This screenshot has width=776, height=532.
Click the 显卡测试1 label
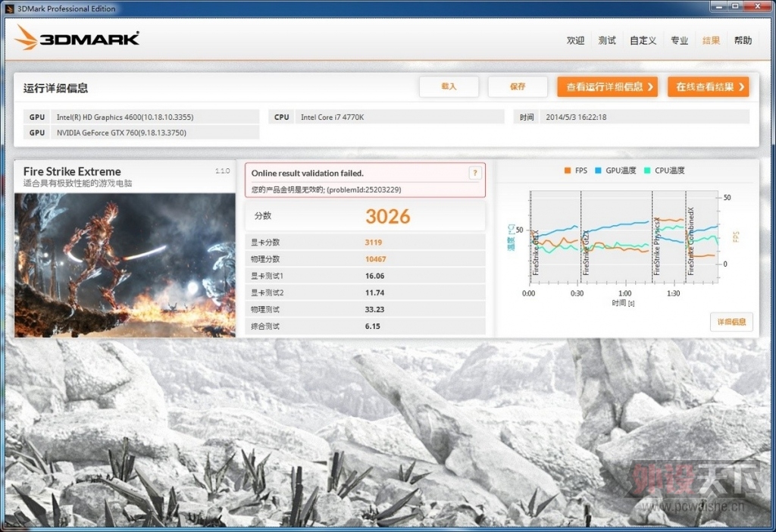tap(268, 276)
